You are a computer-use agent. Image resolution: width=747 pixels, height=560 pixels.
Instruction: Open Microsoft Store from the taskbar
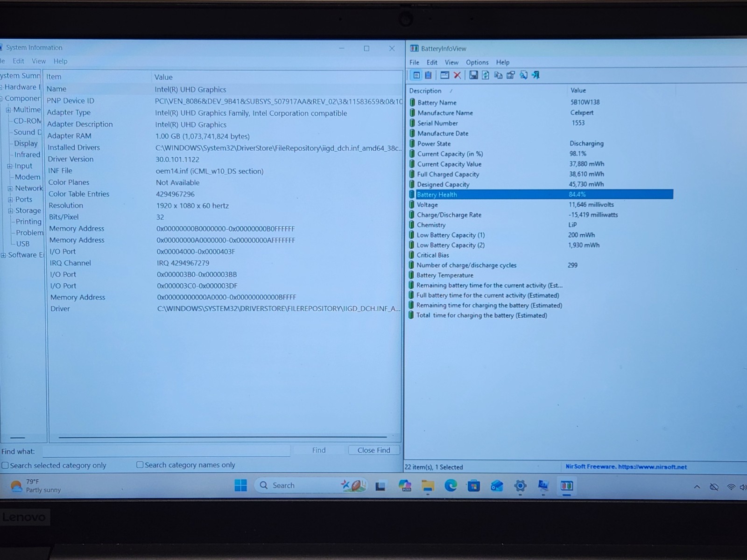pyautogui.click(x=474, y=486)
